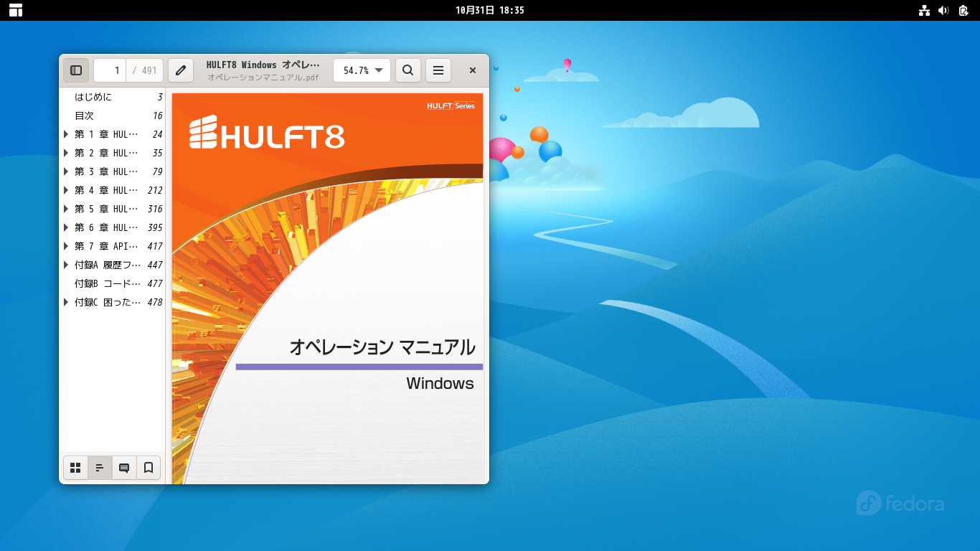This screenshot has width=980, height=551.
Task: Expand the 第 7 章 API outline entry
Action: (x=66, y=246)
